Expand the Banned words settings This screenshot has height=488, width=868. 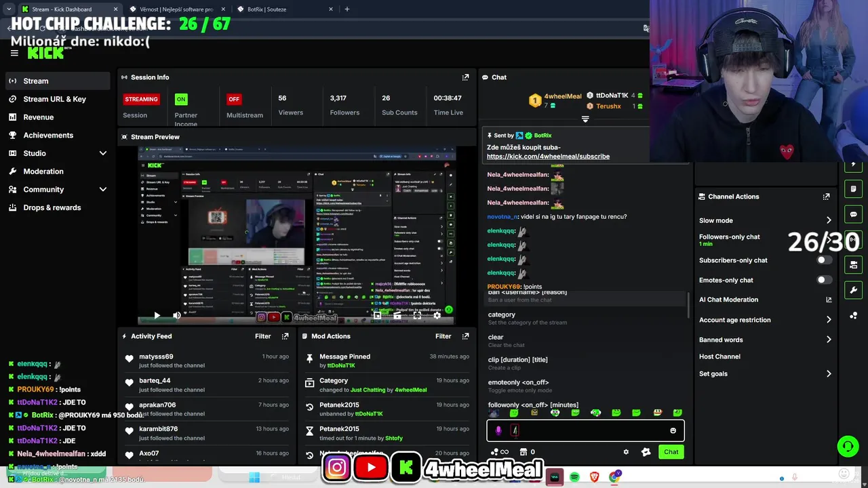pos(829,340)
